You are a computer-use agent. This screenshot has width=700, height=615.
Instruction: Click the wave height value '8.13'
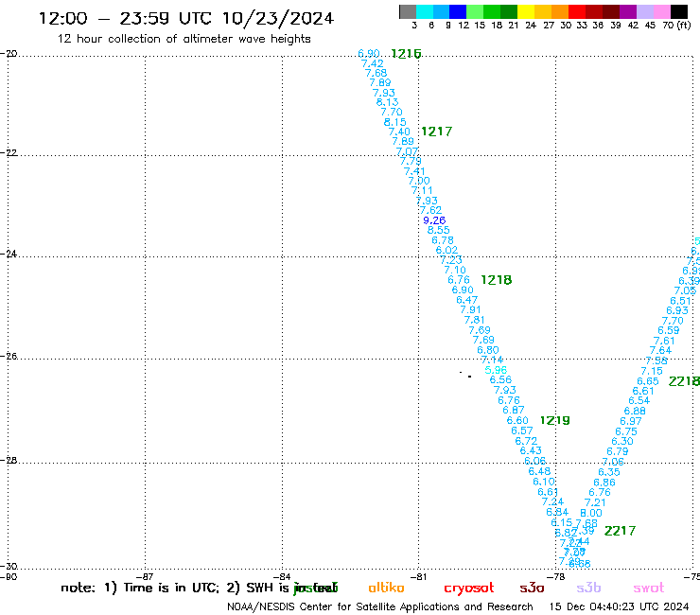point(387,102)
